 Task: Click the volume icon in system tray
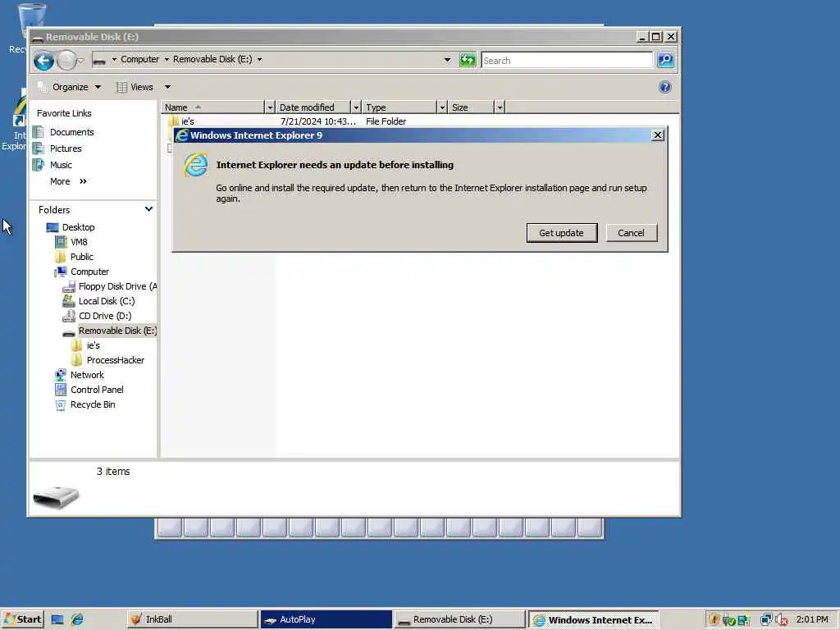tap(782, 620)
